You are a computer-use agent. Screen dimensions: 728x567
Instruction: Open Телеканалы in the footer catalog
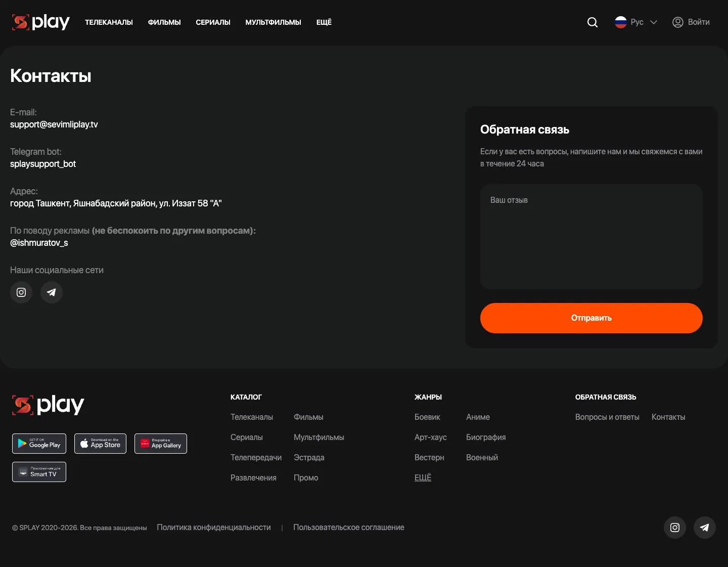coord(252,417)
